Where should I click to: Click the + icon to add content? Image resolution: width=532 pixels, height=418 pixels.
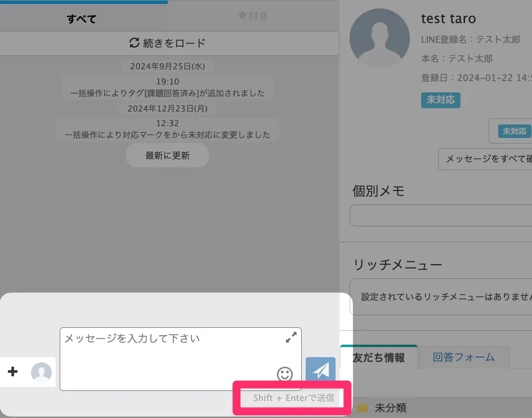pyautogui.click(x=12, y=371)
